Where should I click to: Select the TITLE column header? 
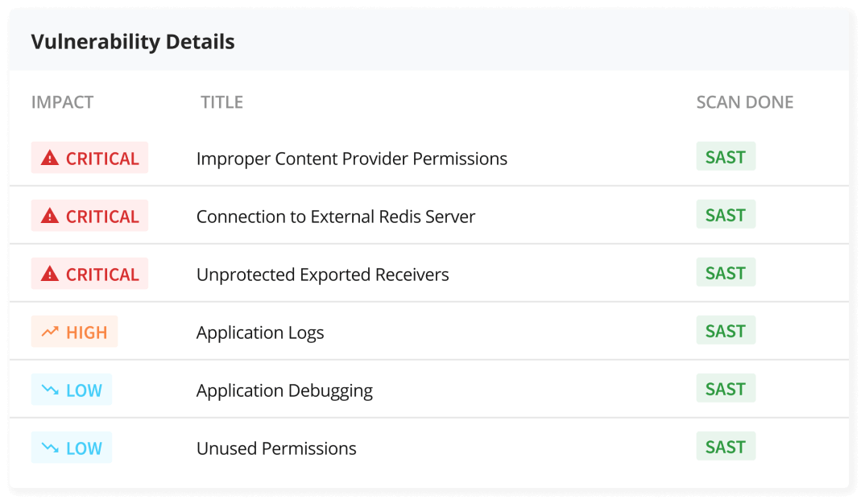coord(221,102)
